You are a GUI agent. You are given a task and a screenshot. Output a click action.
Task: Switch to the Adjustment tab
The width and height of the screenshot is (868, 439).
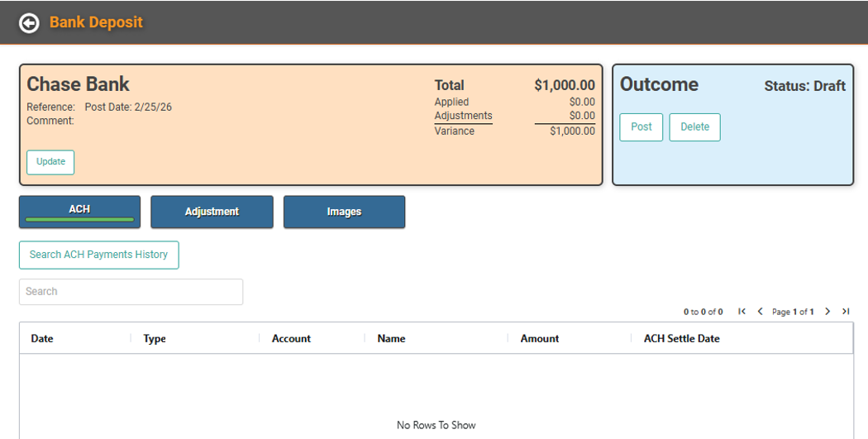[x=212, y=212]
